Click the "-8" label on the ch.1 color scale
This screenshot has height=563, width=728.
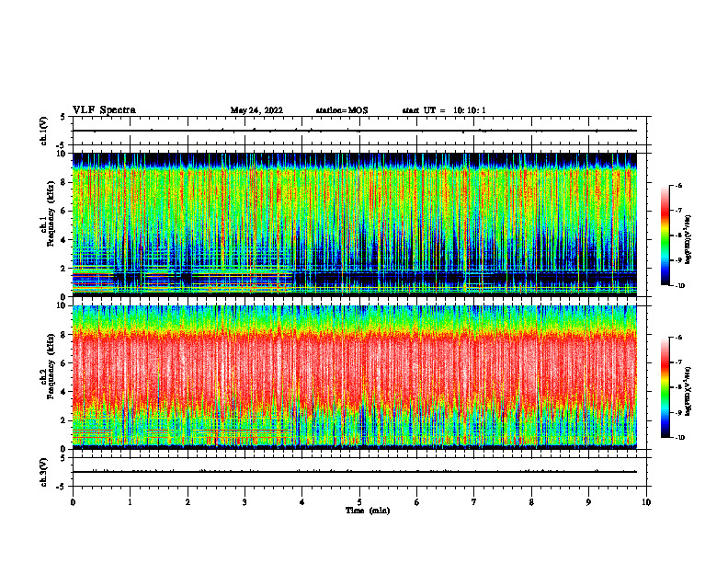(678, 236)
